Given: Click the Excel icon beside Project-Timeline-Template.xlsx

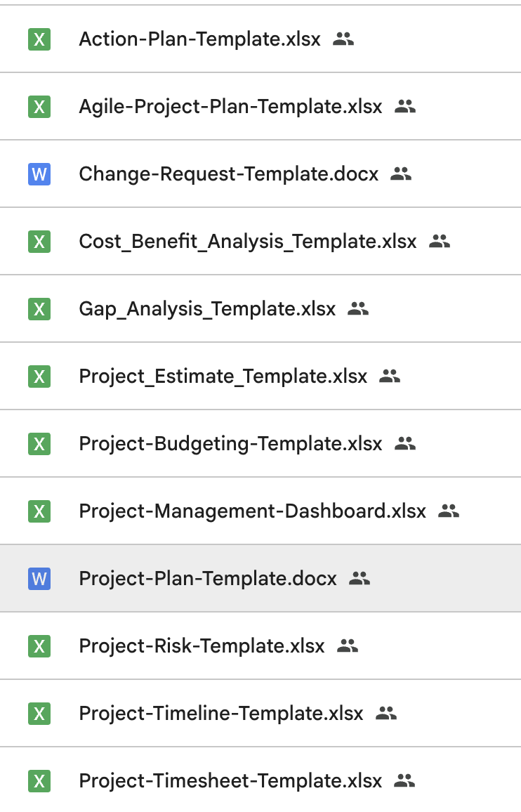Looking at the screenshot, I should [39, 713].
